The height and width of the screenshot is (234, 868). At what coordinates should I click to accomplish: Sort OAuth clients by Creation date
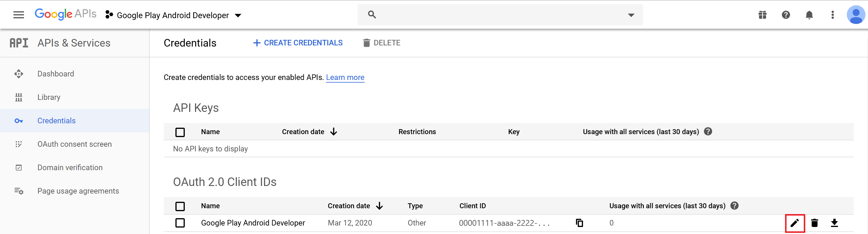click(x=355, y=206)
